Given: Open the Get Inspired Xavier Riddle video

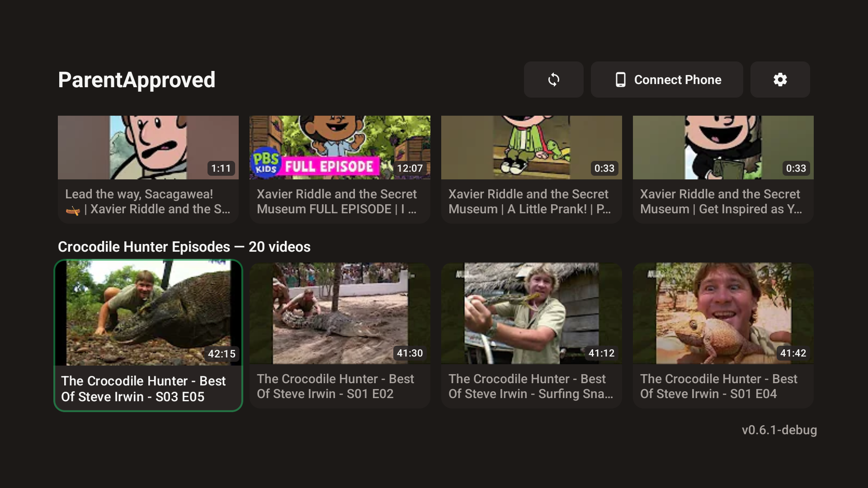Looking at the screenshot, I should pos(723,147).
